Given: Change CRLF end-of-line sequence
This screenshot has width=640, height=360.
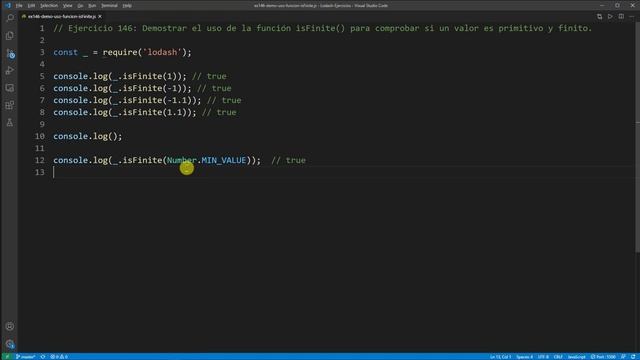Looking at the screenshot, I should pos(558,357).
